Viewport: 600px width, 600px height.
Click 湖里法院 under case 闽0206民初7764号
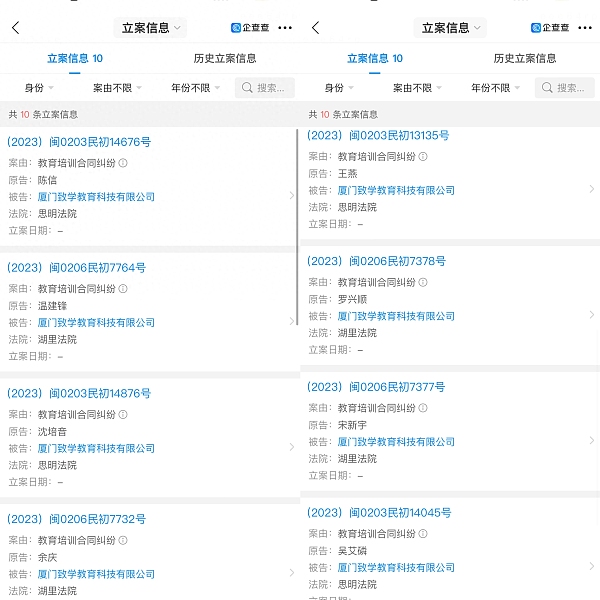coord(57,339)
